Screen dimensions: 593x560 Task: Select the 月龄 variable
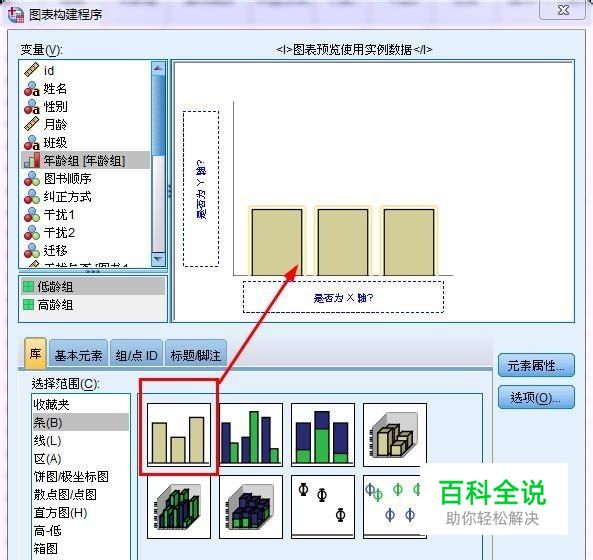pyautogui.click(x=85, y=124)
